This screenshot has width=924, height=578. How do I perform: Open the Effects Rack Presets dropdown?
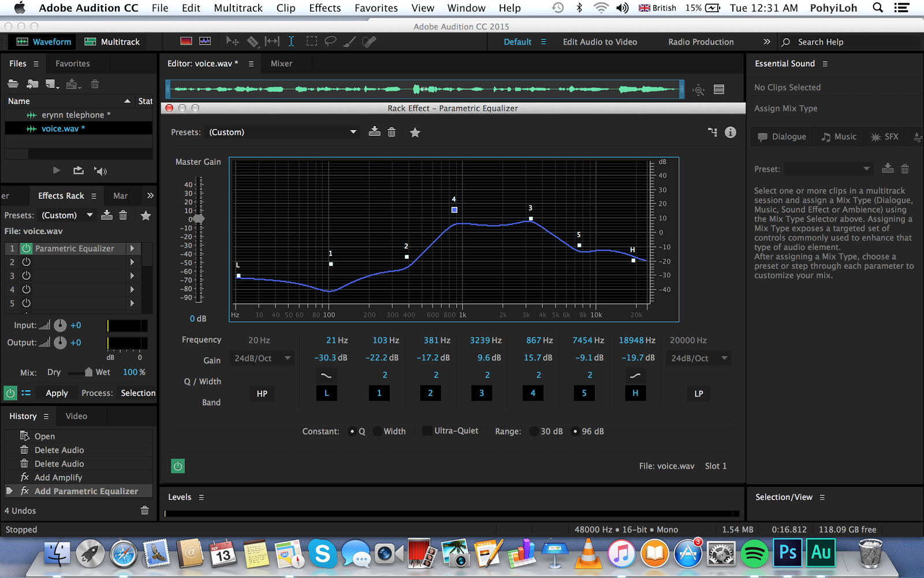[67, 215]
